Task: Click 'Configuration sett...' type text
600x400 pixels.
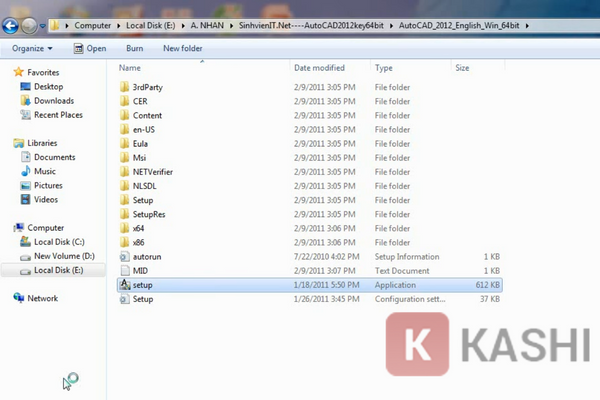Action: (x=410, y=299)
